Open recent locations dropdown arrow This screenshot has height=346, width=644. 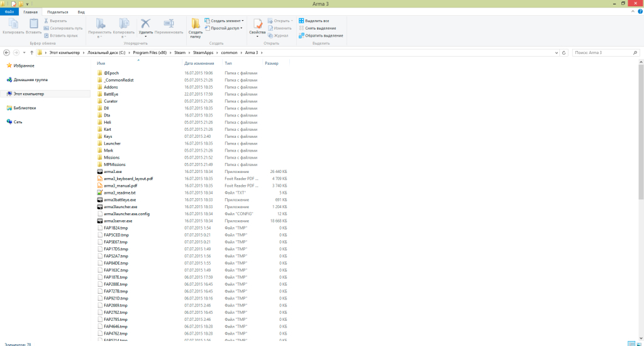click(25, 53)
